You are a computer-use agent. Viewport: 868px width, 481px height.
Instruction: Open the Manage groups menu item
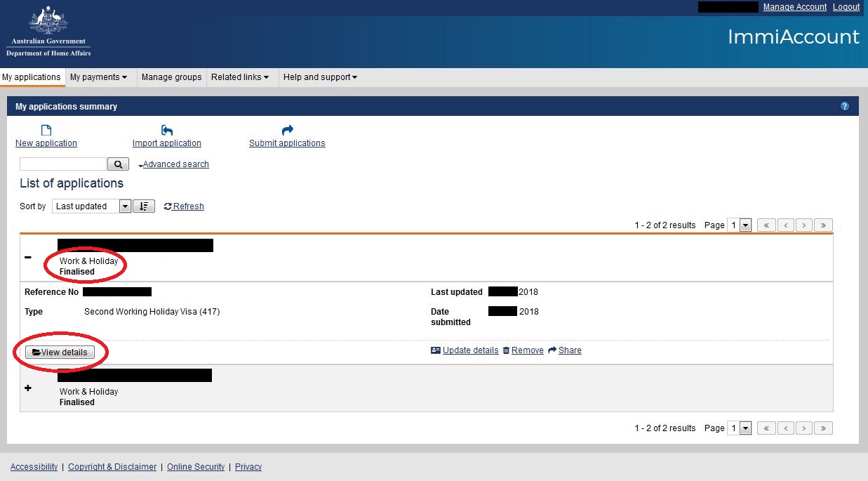171,77
